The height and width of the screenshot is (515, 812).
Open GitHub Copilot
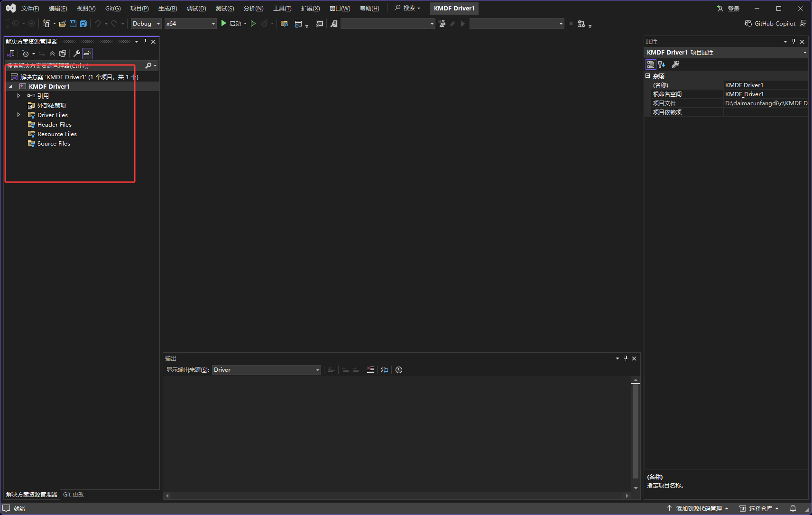(x=770, y=23)
